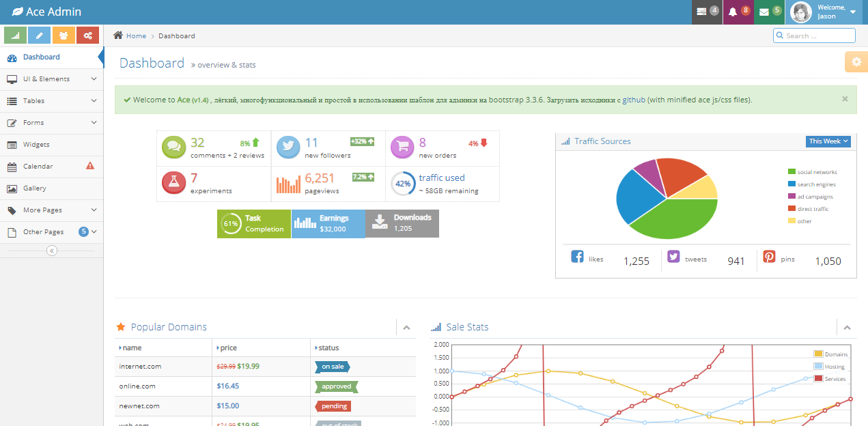Viewport: 868px width, 426px height.
Task: Open Gallery in the sidebar
Action: click(52, 188)
